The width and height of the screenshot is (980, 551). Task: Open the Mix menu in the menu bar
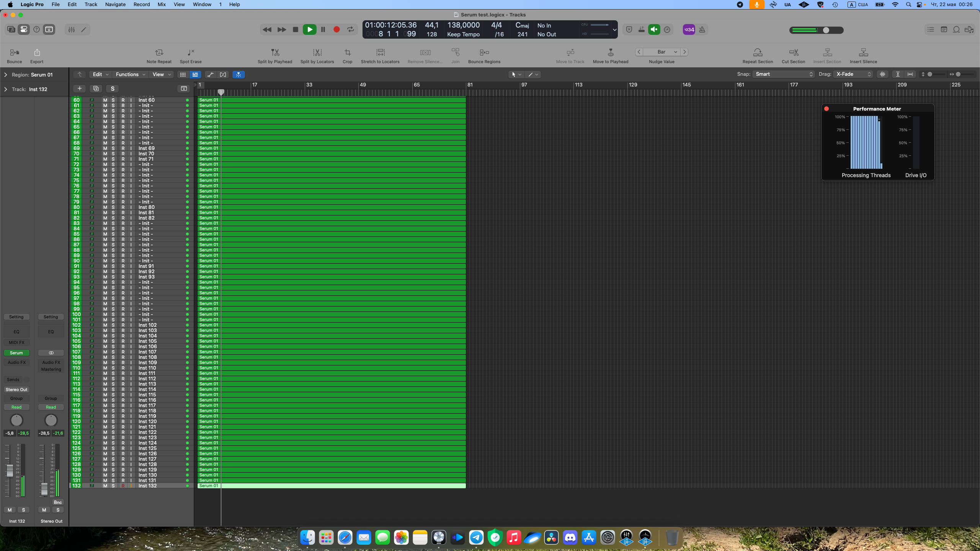[162, 4]
